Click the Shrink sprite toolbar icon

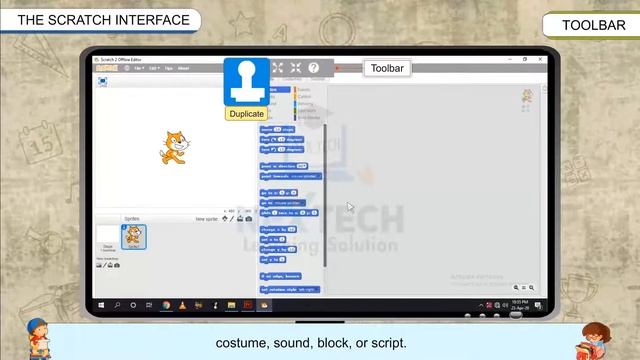pyautogui.click(x=296, y=68)
